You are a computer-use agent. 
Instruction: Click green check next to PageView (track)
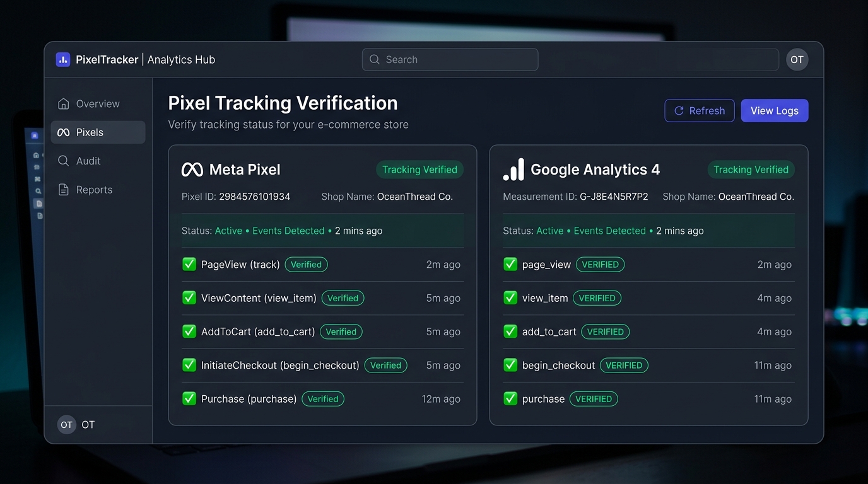tap(189, 264)
